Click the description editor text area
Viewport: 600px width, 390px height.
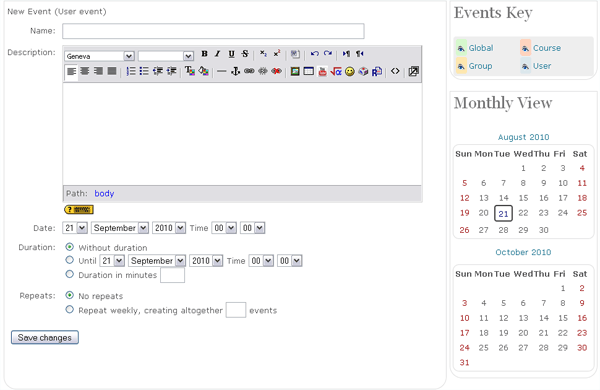click(x=242, y=134)
